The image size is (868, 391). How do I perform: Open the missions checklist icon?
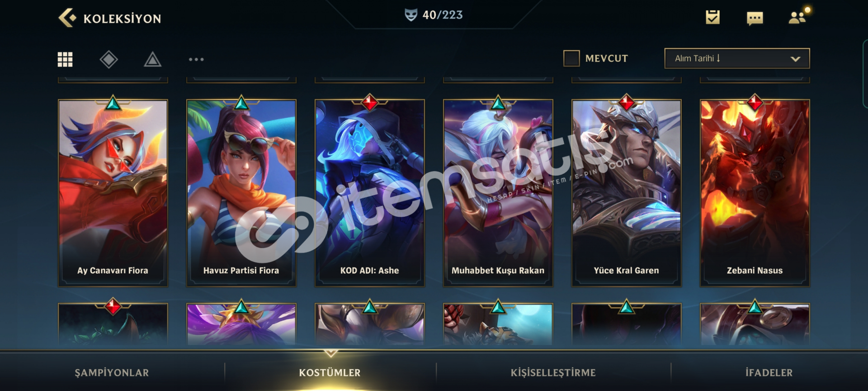point(712,17)
